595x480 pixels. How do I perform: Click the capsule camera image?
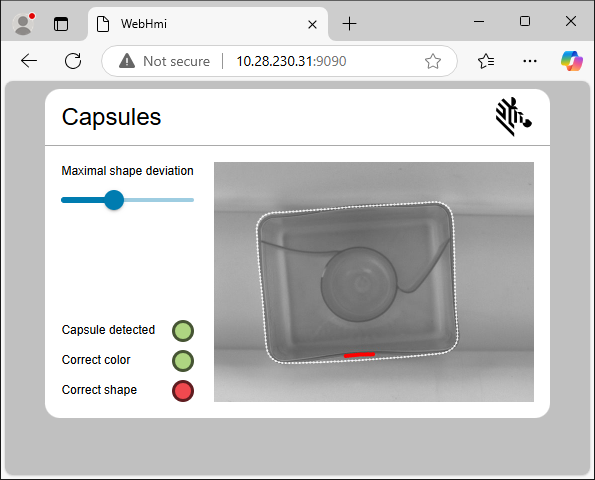pyautogui.click(x=374, y=282)
